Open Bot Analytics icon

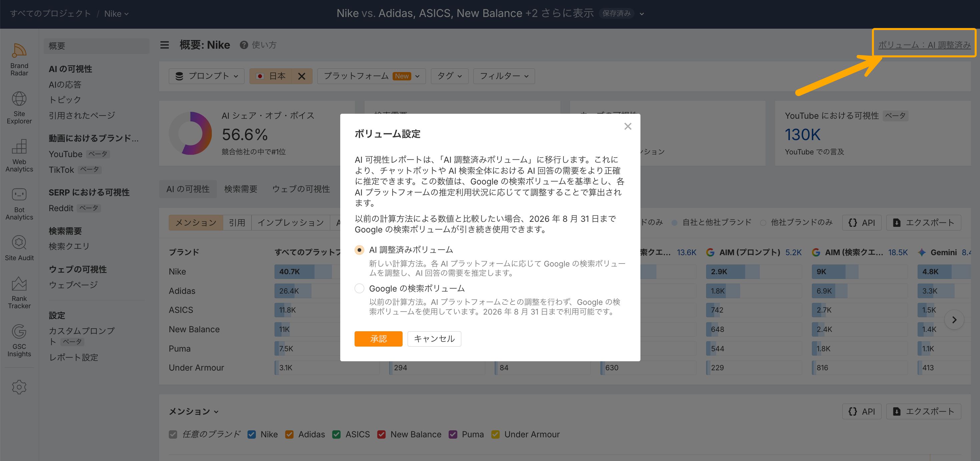[19, 203]
